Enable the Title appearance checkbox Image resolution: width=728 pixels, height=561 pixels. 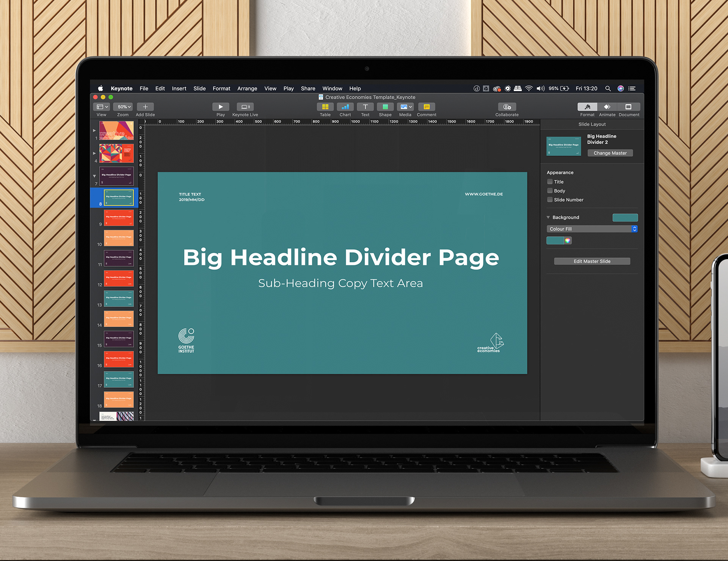(x=550, y=182)
